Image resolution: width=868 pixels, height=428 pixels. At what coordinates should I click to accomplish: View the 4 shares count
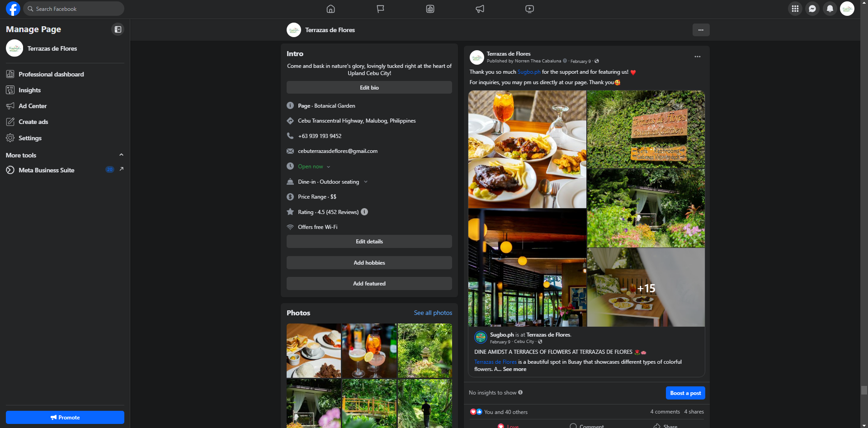pos(694,412)
